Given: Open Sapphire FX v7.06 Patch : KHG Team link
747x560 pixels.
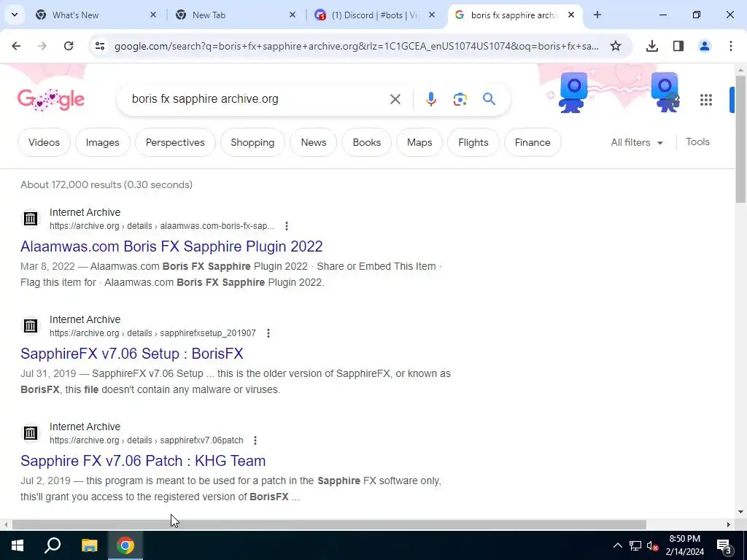Looking at the screenshot, I should 143,461.
